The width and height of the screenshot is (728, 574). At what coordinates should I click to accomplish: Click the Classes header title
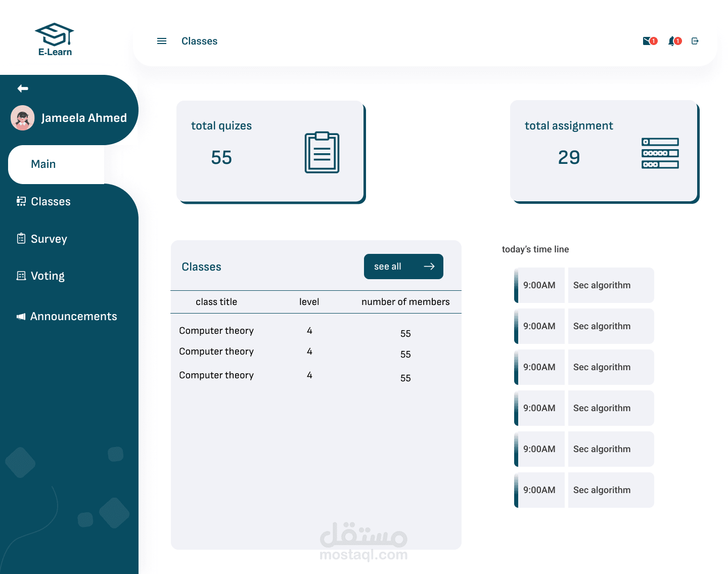tap(199, 41)
